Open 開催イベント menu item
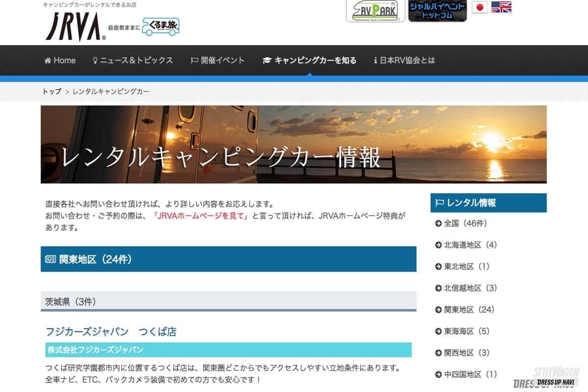Image resolution: width=588 pixels, height=392 pixels. 218,60
